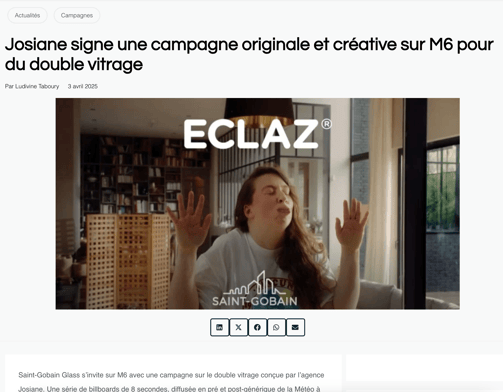Click the wooden lattice screen in the photo
This screenshot has width=503, height=392.
pyautogui.click(x=129, y=262)
